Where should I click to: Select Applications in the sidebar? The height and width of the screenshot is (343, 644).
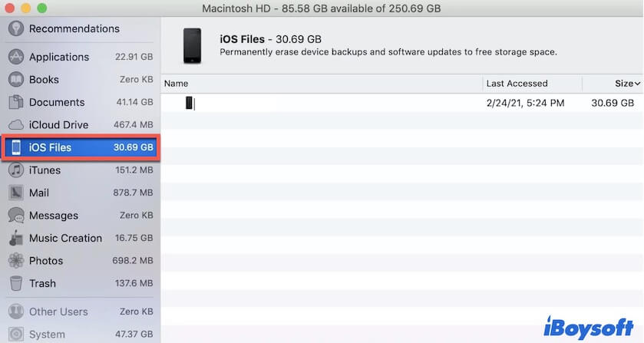click(59, 57)
